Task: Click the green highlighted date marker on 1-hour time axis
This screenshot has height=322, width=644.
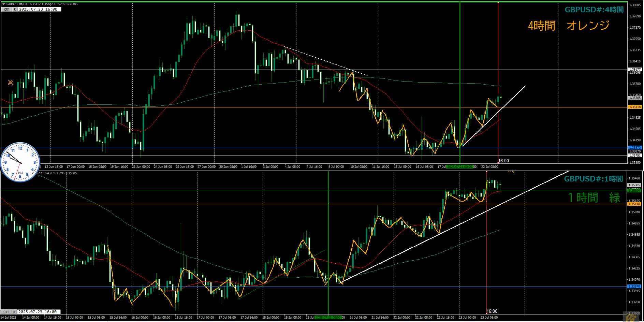Action: (328, 318)
